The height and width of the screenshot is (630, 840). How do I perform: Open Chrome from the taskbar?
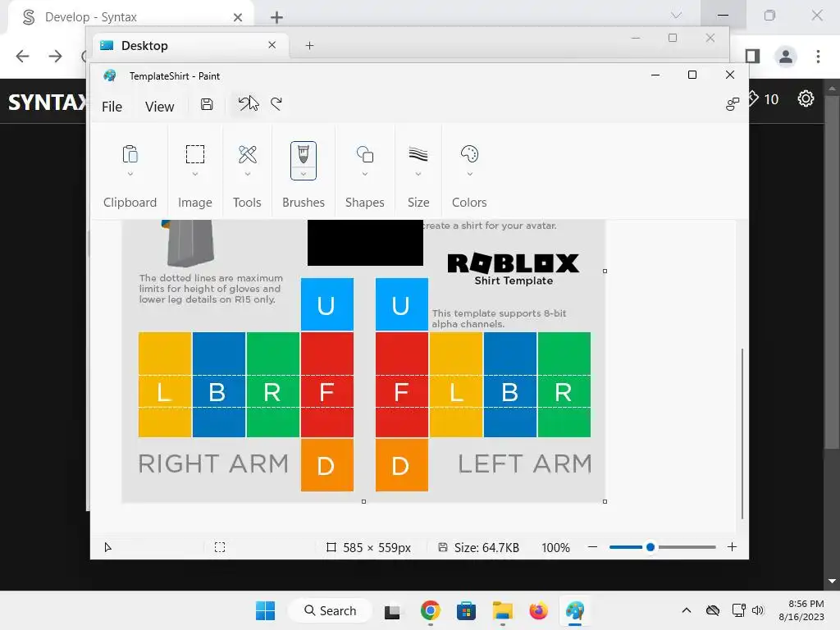point(430,610)
